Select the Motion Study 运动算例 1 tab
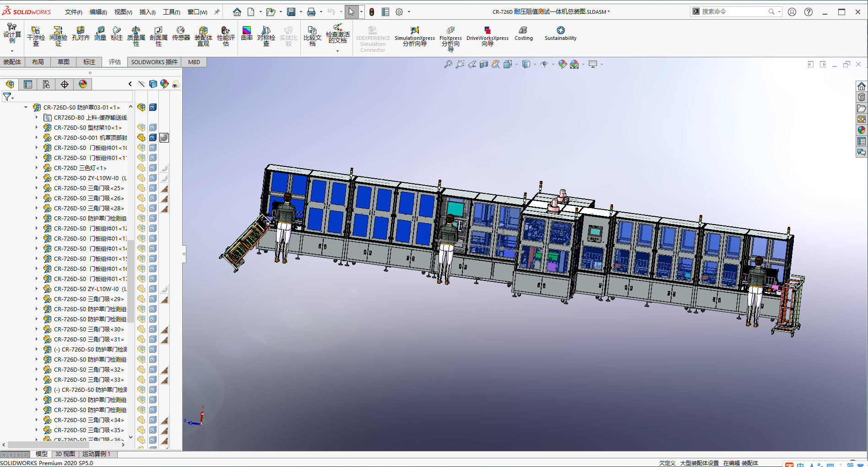This screenshot has width=868, height=467. [97, 454]
